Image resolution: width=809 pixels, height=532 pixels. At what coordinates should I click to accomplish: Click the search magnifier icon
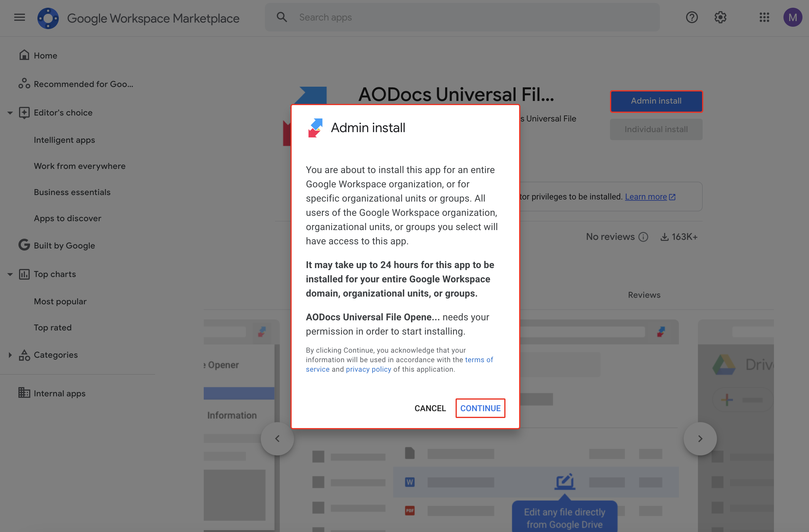point(282,17)
